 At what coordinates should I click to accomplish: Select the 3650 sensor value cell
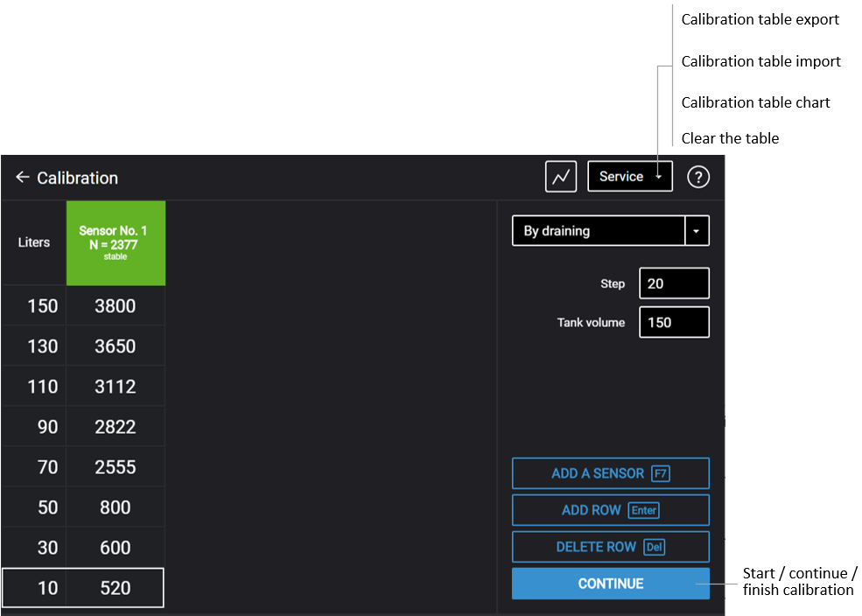(116, 346)
